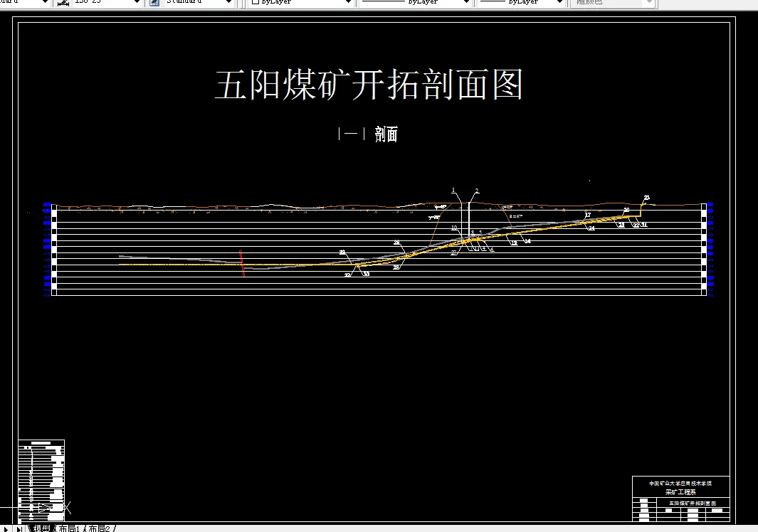Viewport: 758px width, 532px height.
Task: Open the ByLayer color control dropdown
Action: click(348, 2)
